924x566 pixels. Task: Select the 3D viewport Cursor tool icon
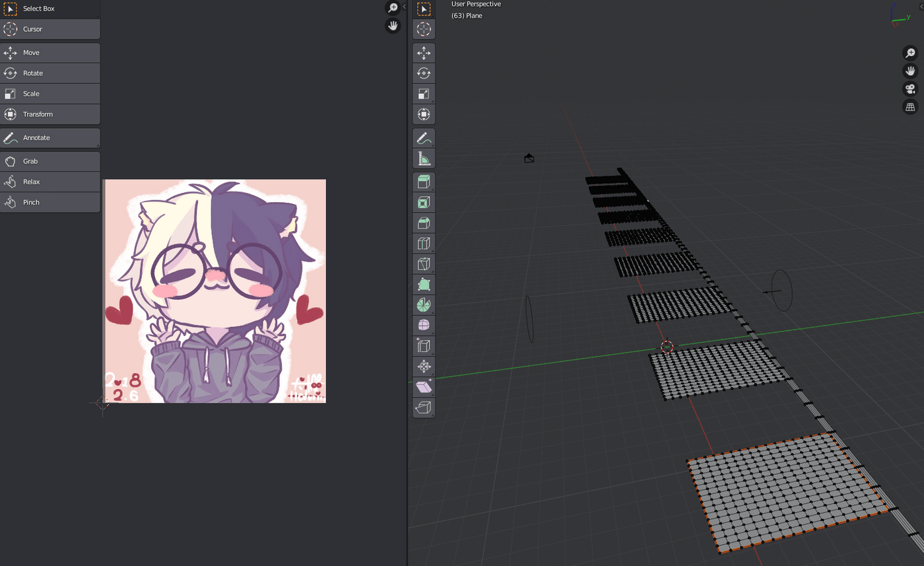pos(424,29)
